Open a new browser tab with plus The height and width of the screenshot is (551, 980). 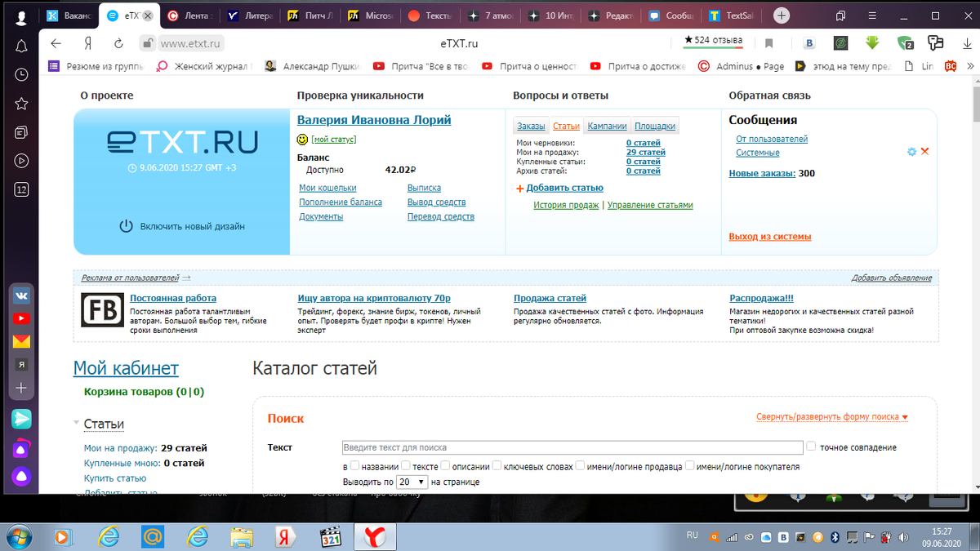click(x=782, y=16)
